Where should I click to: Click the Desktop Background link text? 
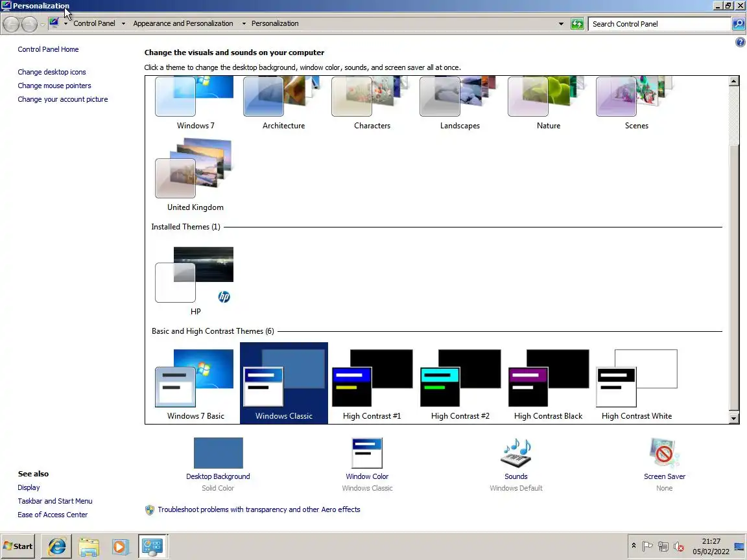coord(218,476)
